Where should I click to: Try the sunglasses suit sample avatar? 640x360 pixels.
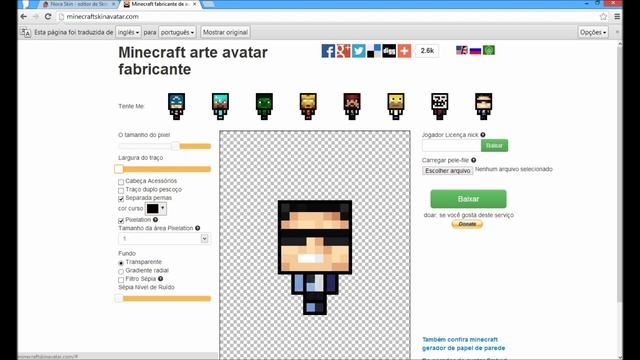[483, 106]
